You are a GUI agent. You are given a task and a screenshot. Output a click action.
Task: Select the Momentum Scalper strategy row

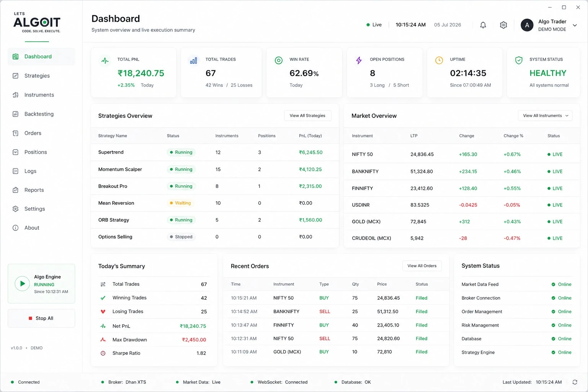click(215, 169)
